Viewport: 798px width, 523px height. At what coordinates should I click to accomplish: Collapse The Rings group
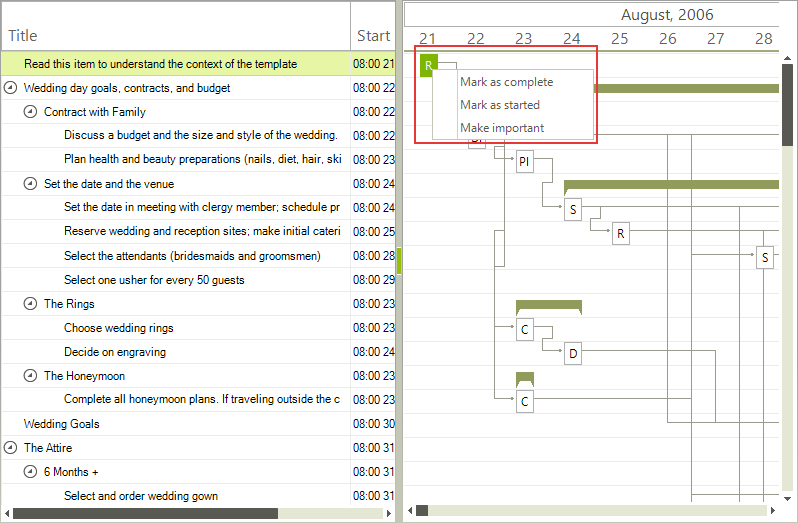(30, 304)
